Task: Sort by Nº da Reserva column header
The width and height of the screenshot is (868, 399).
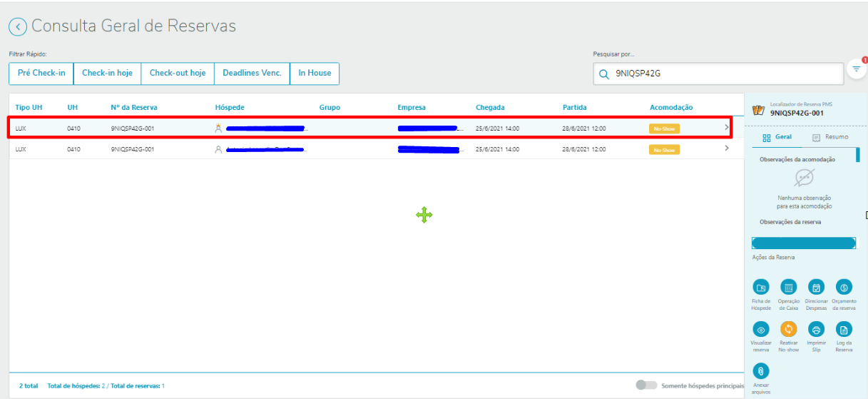Action: point(134,107)
